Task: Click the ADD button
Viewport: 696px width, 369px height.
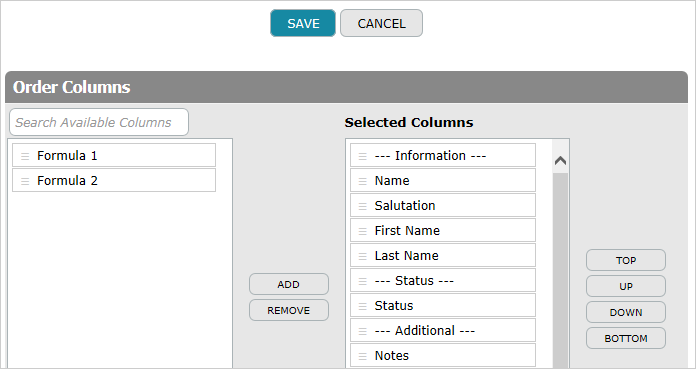Action: tap(289, 284)
